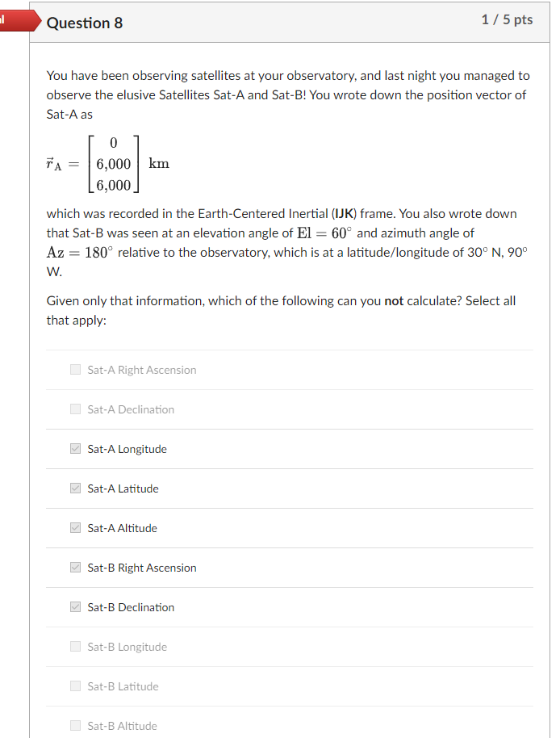560x738 pixels.
Task: Uncheck the Sat-B Right Ascension checkbox
Action: (x=75, y=567)
